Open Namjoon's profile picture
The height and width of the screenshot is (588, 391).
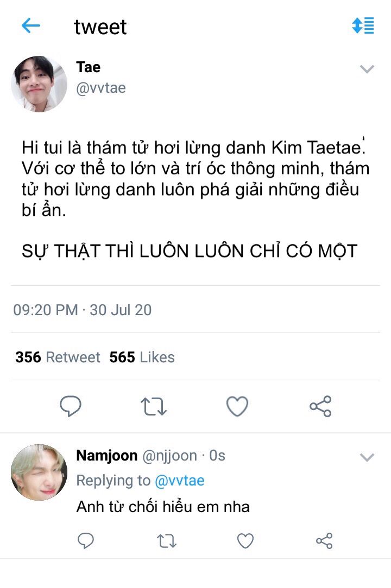point(39,472)
